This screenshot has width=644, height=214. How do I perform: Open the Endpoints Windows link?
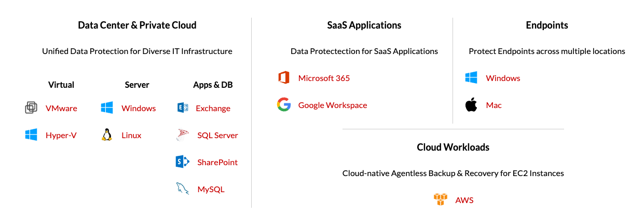click(503, 78)
